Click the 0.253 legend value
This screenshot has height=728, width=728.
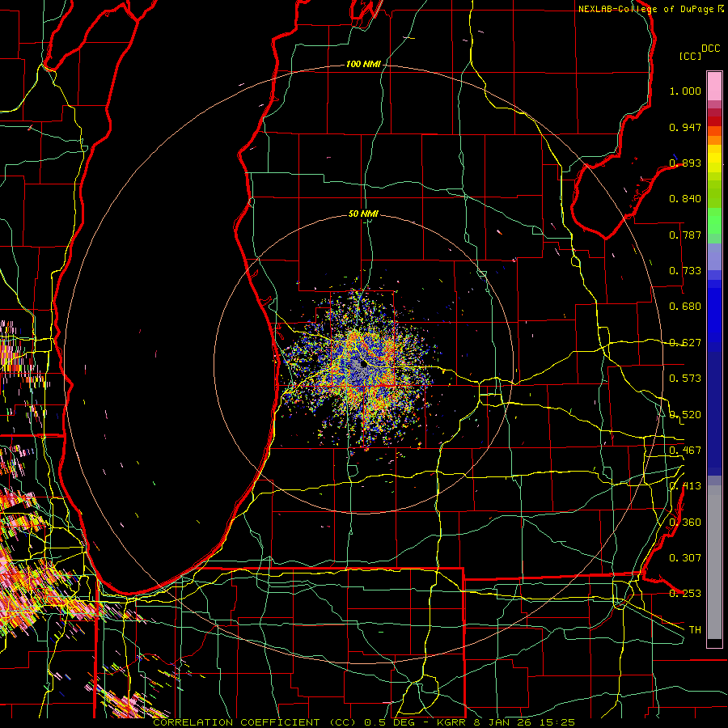pos(685,594)
